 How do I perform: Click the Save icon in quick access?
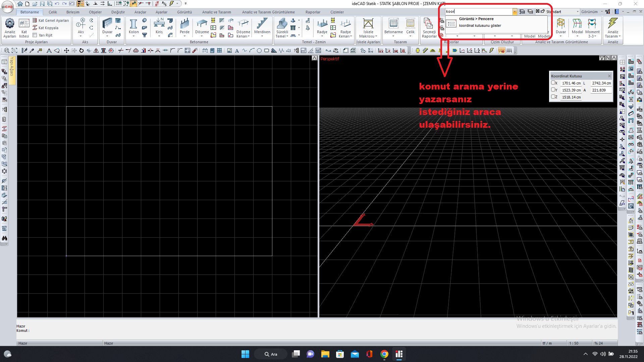pyautogui.click(x=42, y=4)
